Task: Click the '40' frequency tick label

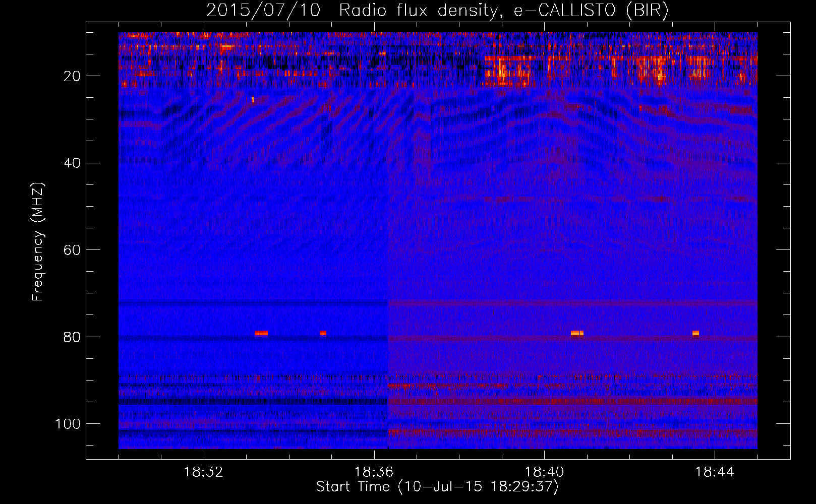Action: tap(72, 163)
